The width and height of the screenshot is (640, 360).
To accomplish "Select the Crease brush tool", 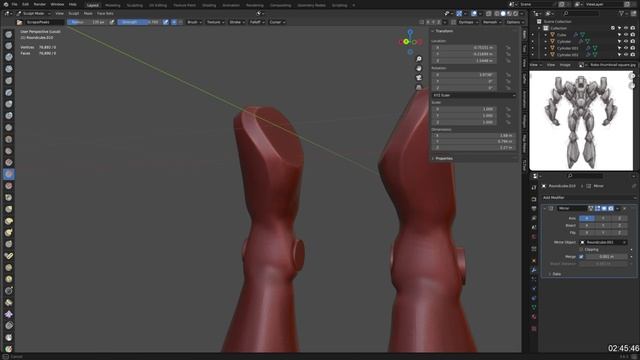I will pos(9,128).
